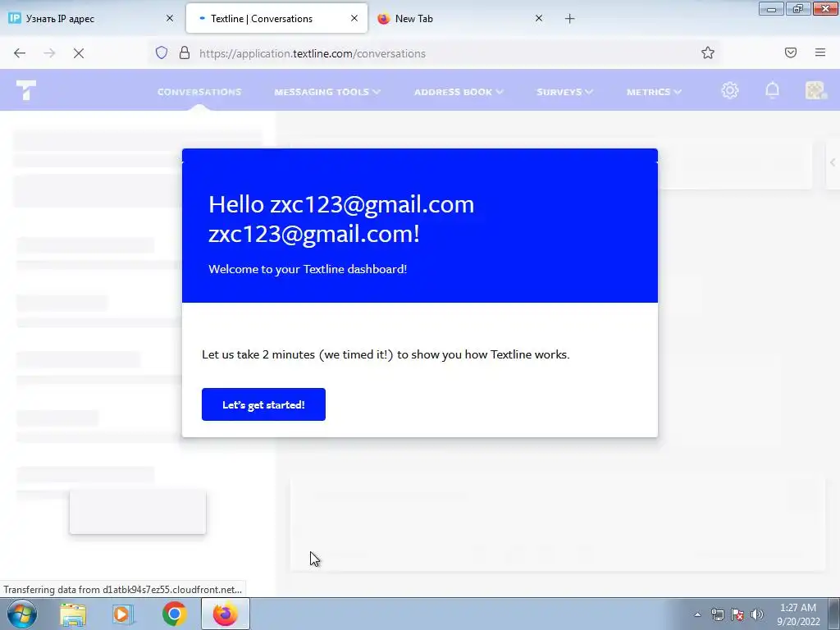Open the notifications bell icon
The width and height of the screenshot is (840, 630).
tap(772, 90)
